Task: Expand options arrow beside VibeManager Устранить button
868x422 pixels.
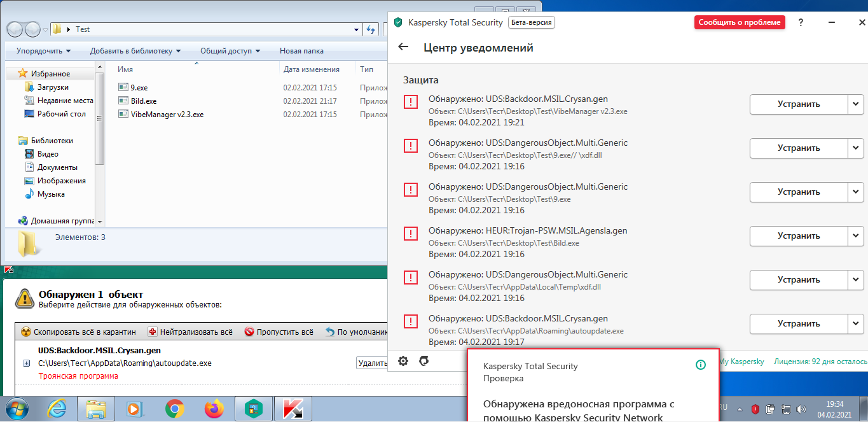Action: click(x=855, y=104)
